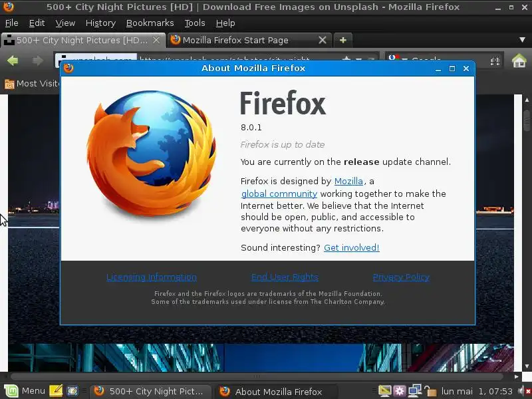This screenshot has width=532, height=399.
Task: Minimize the About Mozilla Firefox dialog
Action: coord(438,69)
